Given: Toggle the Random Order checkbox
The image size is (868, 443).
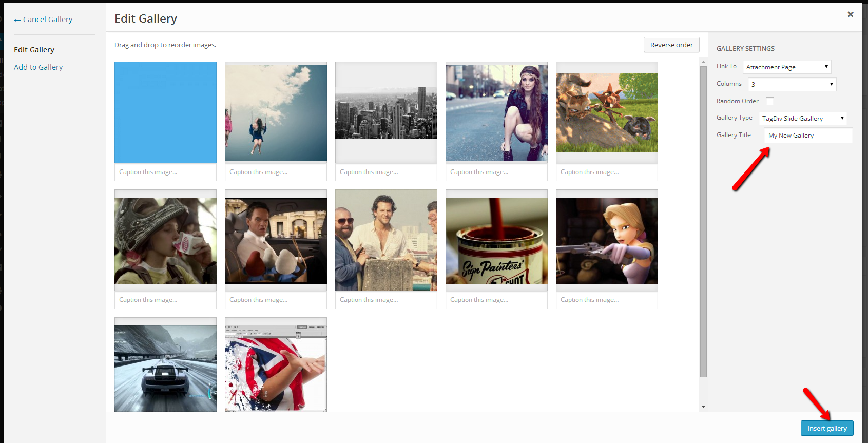Looking at the screenshot, I should click(x=769, y=101).
